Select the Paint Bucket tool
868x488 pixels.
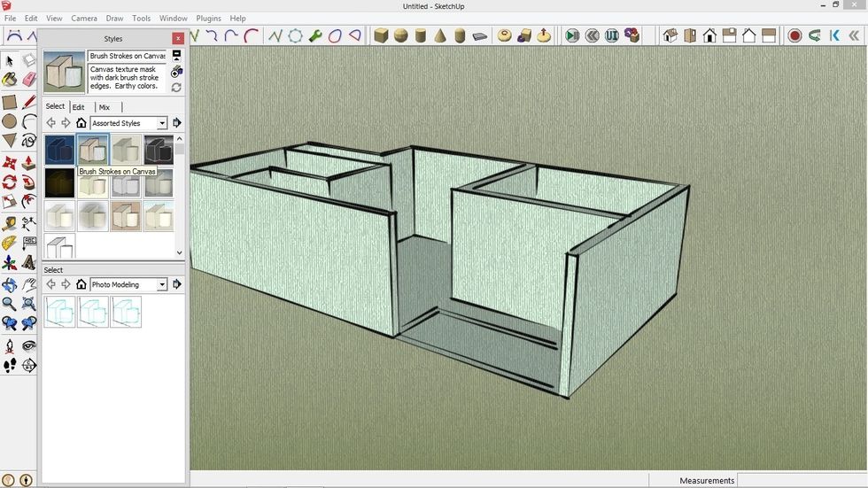pyautogui.click(x=10, y=80)
